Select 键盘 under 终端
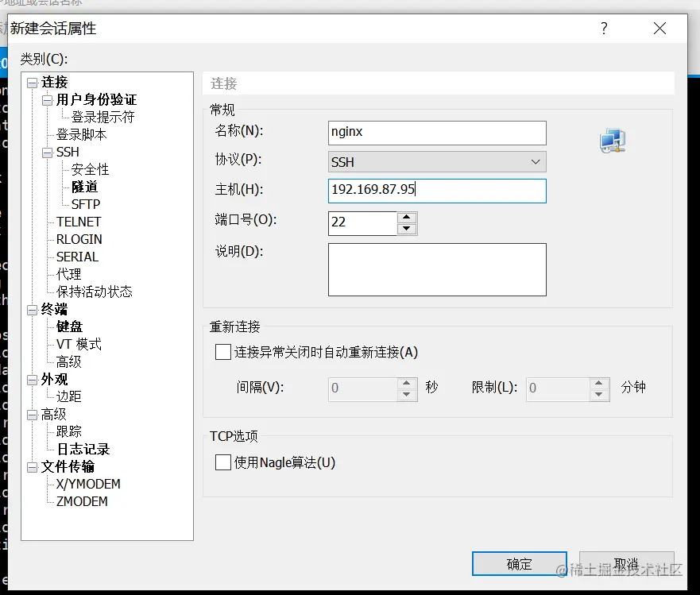 [69, 326]
